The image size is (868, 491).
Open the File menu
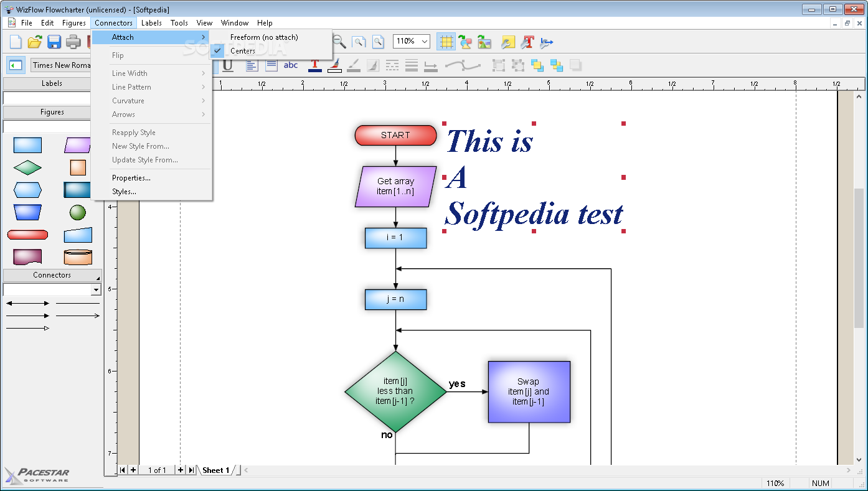click(x=27, y=23)
